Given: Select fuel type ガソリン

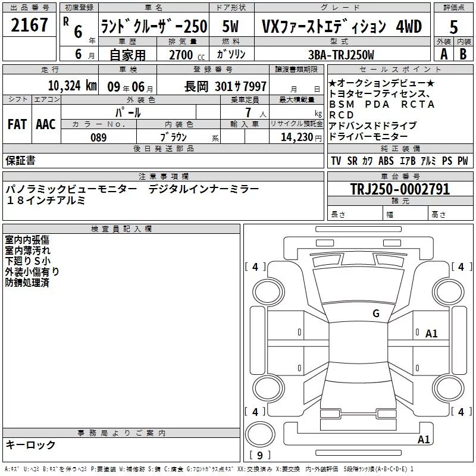Looking at the screenshot, I should click(231, 54).
